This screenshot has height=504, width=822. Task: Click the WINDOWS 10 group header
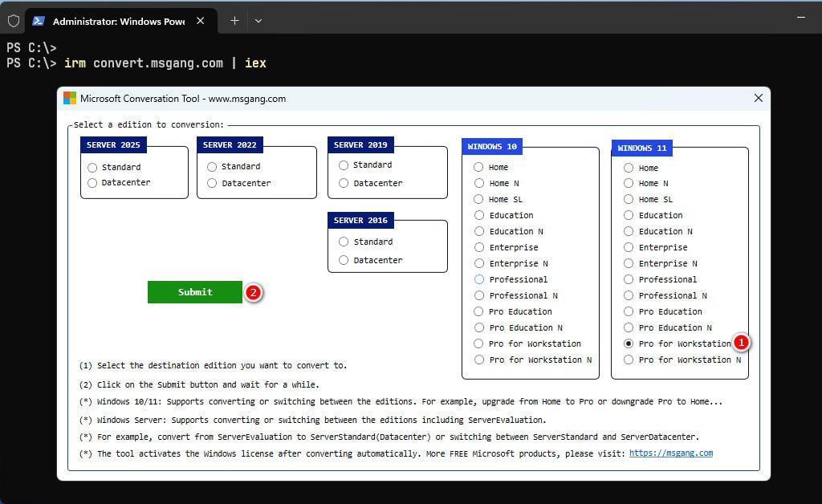click(x=492, y=147)
